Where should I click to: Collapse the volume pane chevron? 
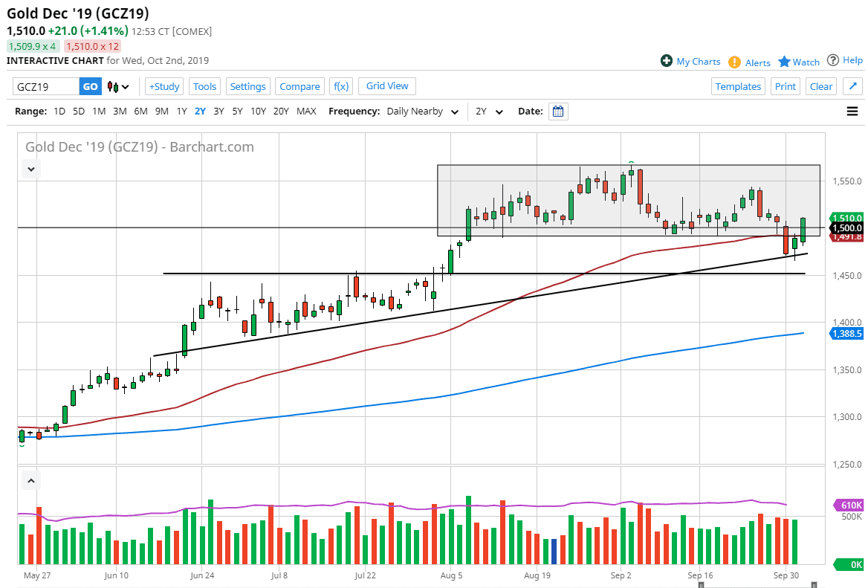pos(30,481)
